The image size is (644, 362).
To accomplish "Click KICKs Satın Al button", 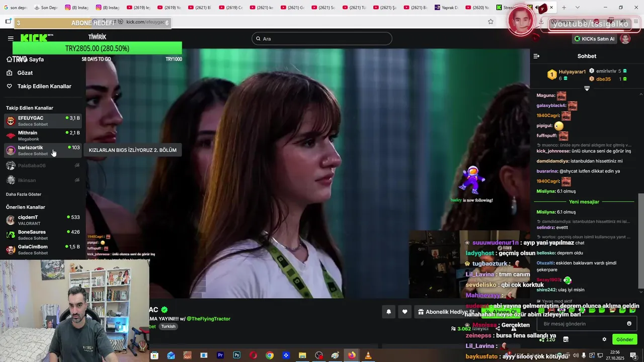I will coord(595,39).
